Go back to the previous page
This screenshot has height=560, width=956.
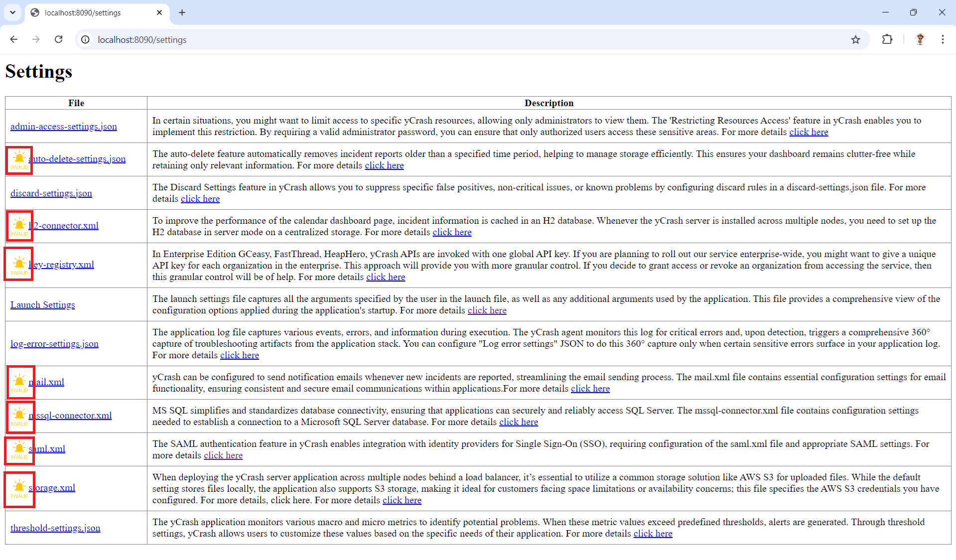click(x=14, y=39)
